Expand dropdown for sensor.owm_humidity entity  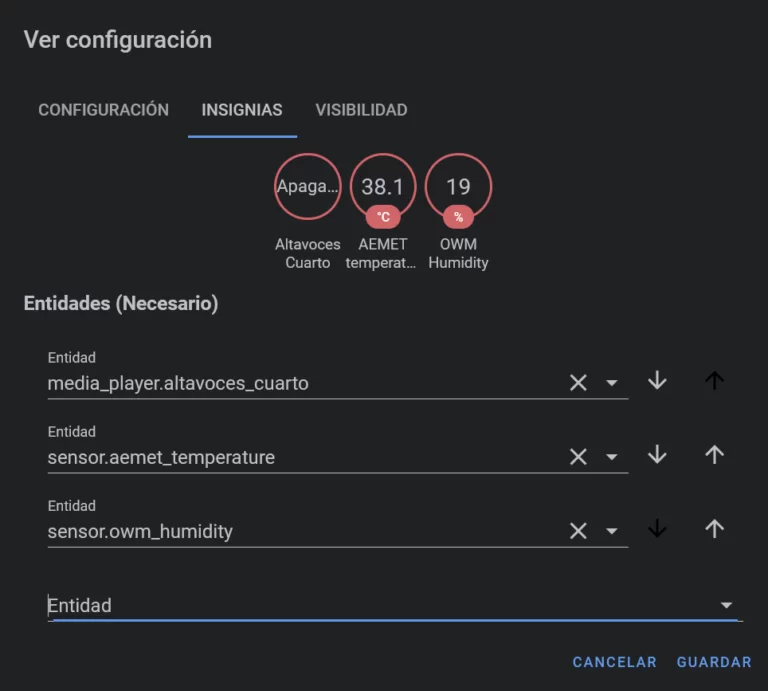pos(612,531)
